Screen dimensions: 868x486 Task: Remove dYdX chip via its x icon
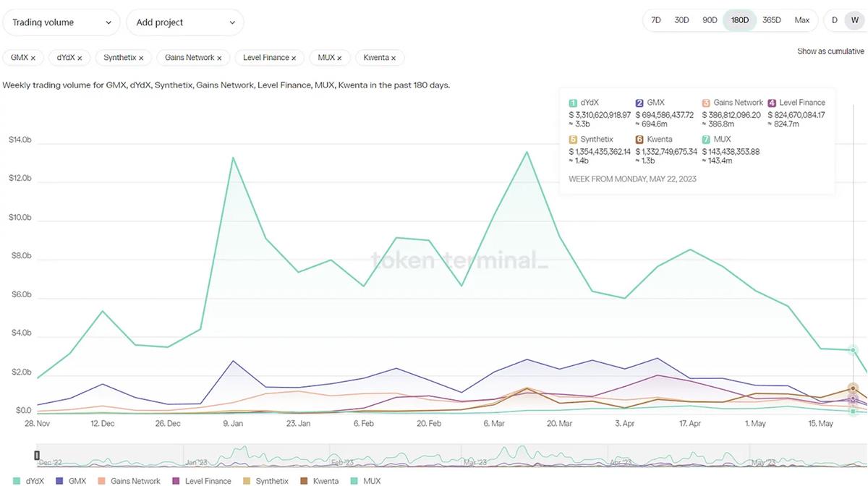point(80,58)
